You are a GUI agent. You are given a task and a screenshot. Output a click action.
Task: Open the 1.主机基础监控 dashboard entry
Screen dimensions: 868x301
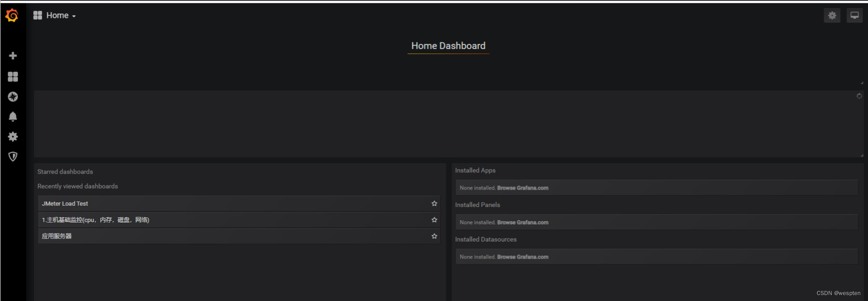coord(96,220)
